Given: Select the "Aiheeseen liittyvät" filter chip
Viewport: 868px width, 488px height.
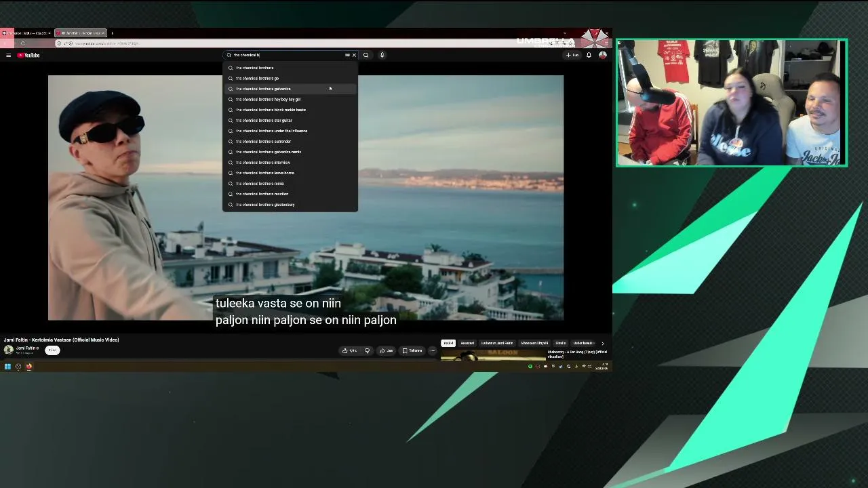Looking at the screenshot, I should tap(534, 343).
